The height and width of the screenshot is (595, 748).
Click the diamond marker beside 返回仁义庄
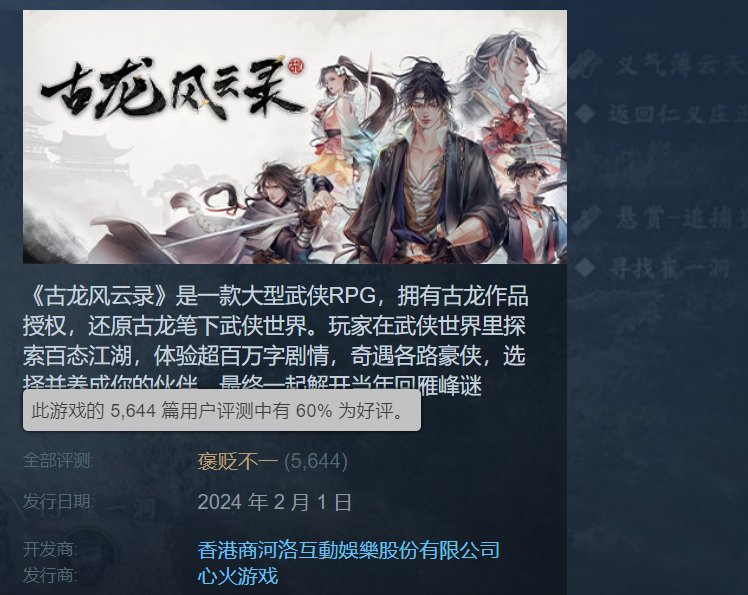pyautogui.click(x=585, y=113)
